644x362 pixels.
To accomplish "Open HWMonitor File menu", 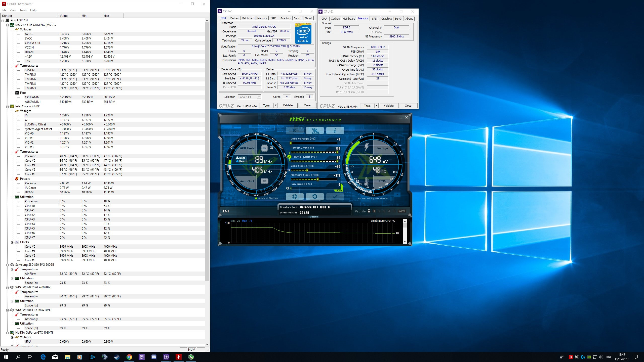I will pos(4,10).
